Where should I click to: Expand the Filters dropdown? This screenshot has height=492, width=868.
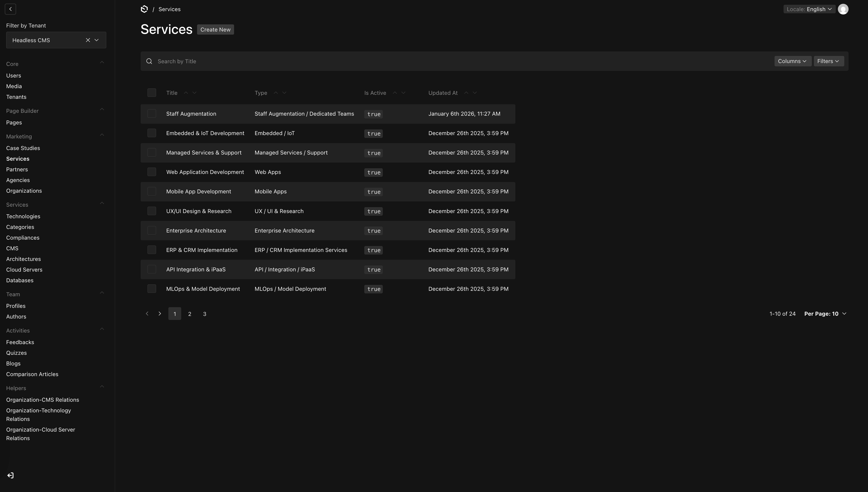coord(828,61)
